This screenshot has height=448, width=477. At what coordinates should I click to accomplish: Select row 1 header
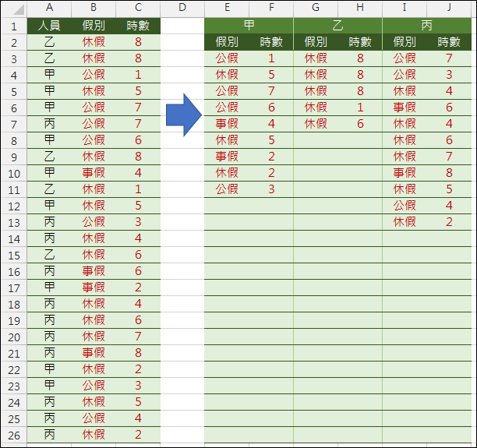click(14, 26)
